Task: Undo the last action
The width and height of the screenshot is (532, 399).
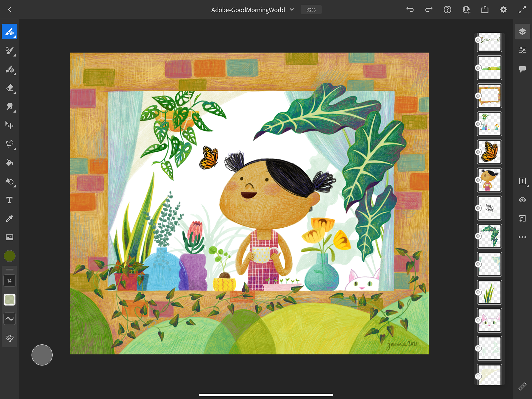Action: coord(410,10)
